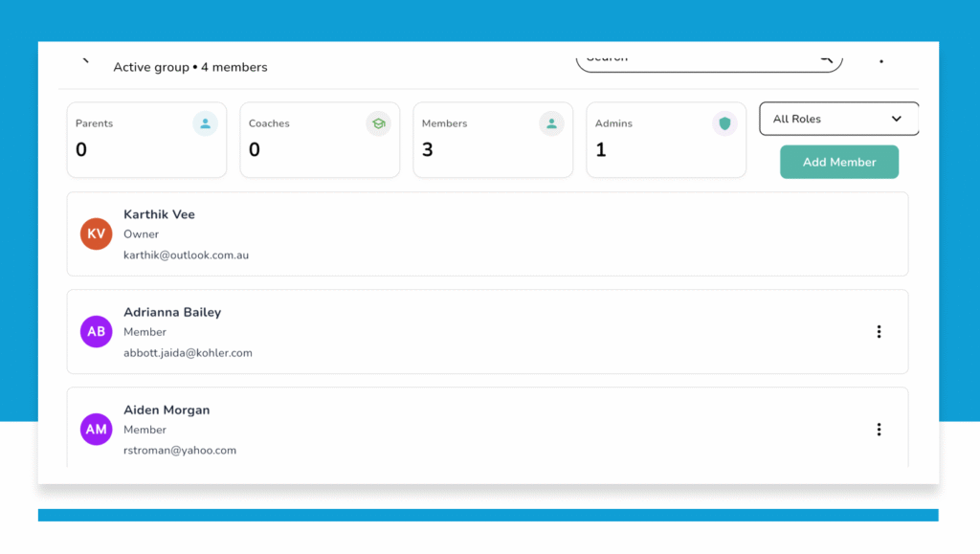Click the Members person icon

tap(550, 123)
